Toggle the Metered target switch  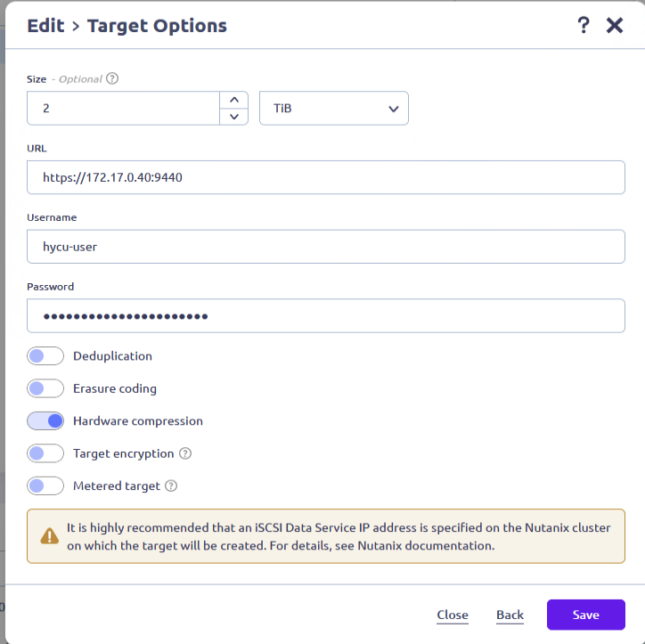point(45,486)
